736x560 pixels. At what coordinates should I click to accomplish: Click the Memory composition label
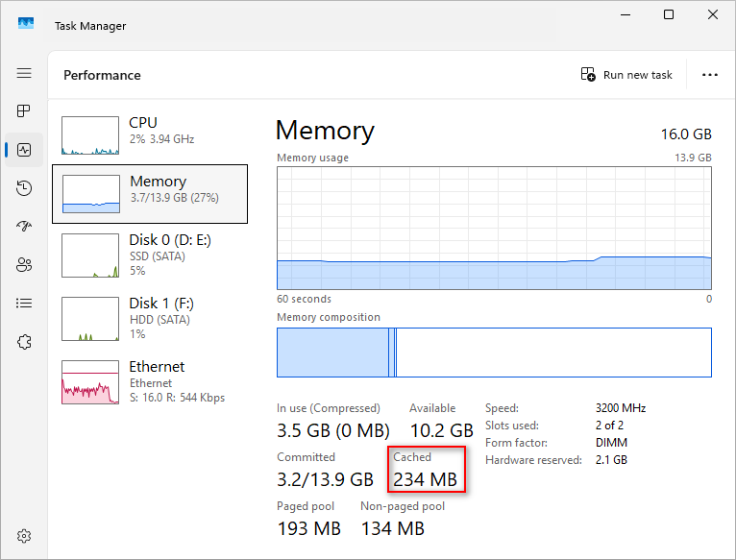328,317
